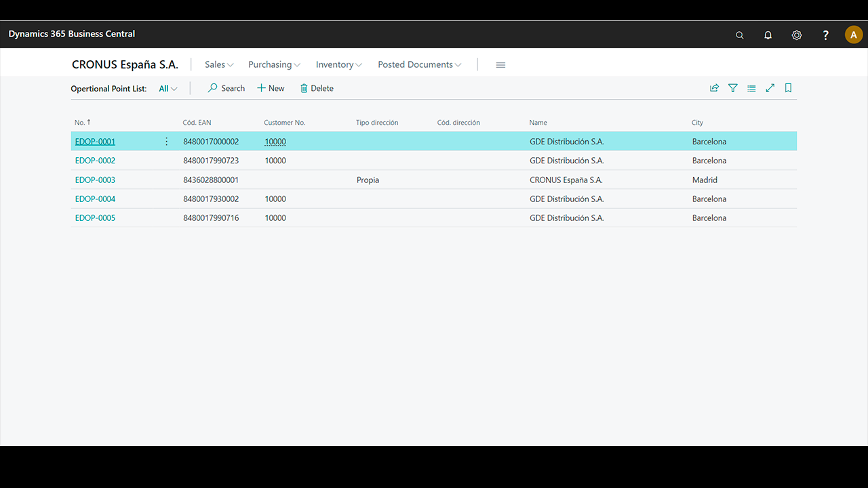
Task: Click Barcelona city in EDOP-0005 row
Action: 709,218
